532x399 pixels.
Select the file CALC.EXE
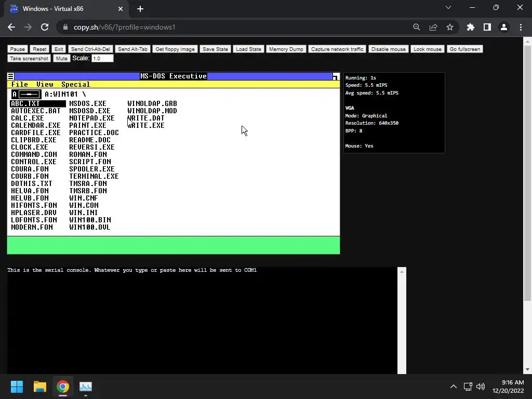pos(28,118)
